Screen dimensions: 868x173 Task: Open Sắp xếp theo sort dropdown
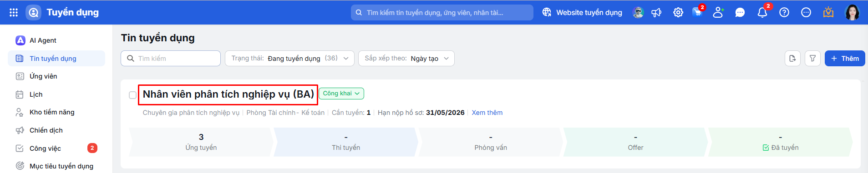click(x=406, y=58)
